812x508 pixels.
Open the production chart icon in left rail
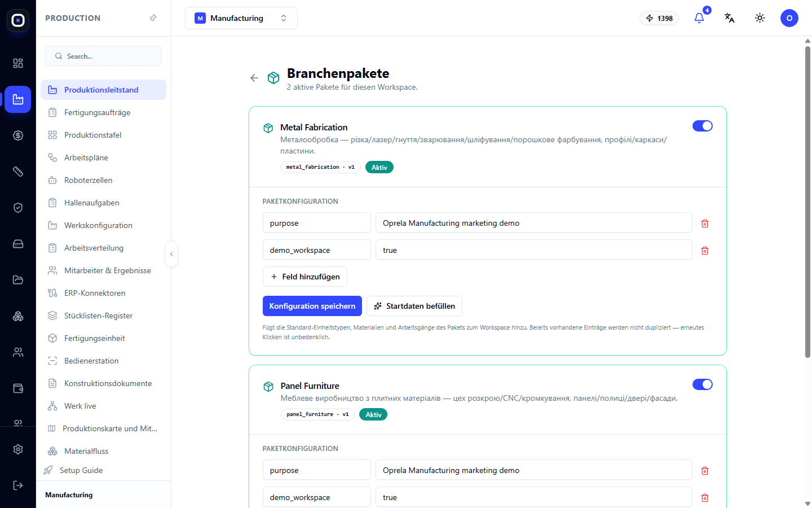click(18, 99)
